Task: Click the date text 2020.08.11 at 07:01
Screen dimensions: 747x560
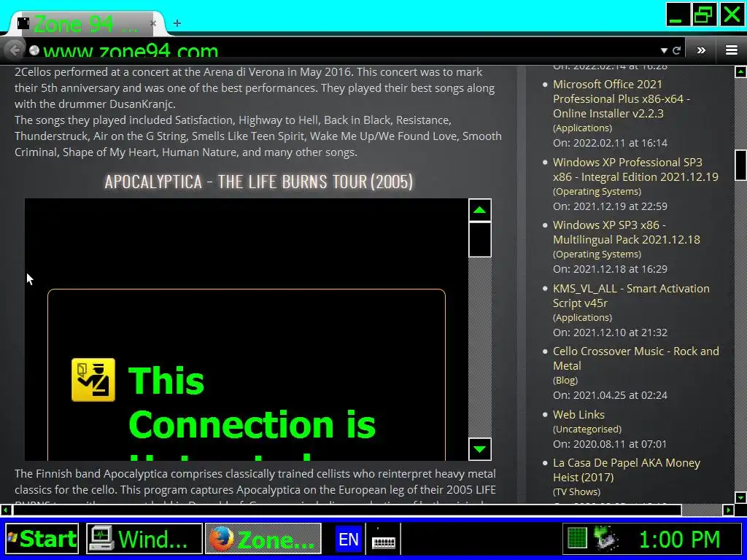Action: [620, 444]
